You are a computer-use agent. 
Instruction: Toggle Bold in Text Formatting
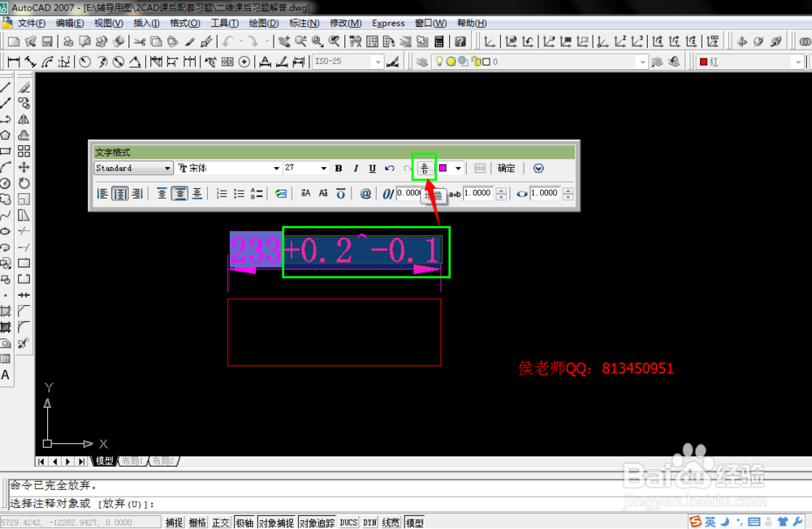[x=339, y=168]
